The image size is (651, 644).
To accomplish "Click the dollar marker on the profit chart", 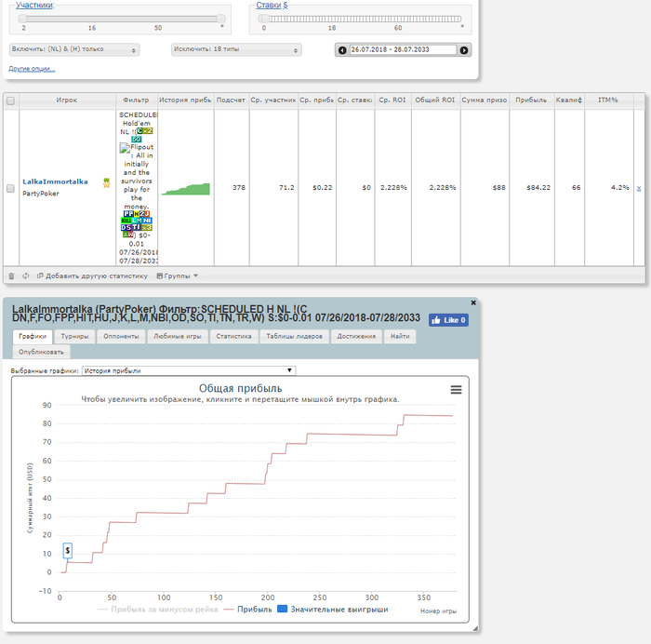I will click(67, 551).
